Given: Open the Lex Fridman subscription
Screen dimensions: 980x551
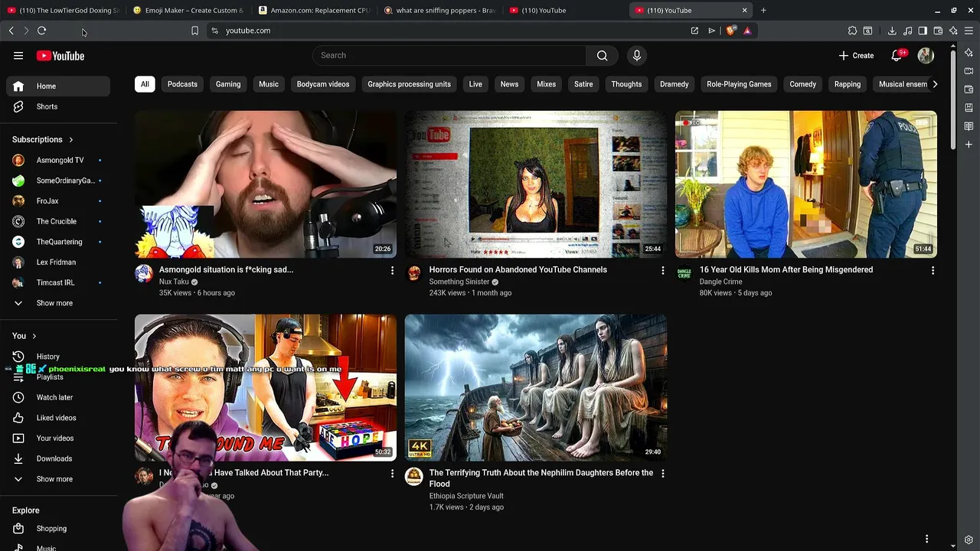Looking at the screenshot, I should pyautogui.click(x=58, y=262).
